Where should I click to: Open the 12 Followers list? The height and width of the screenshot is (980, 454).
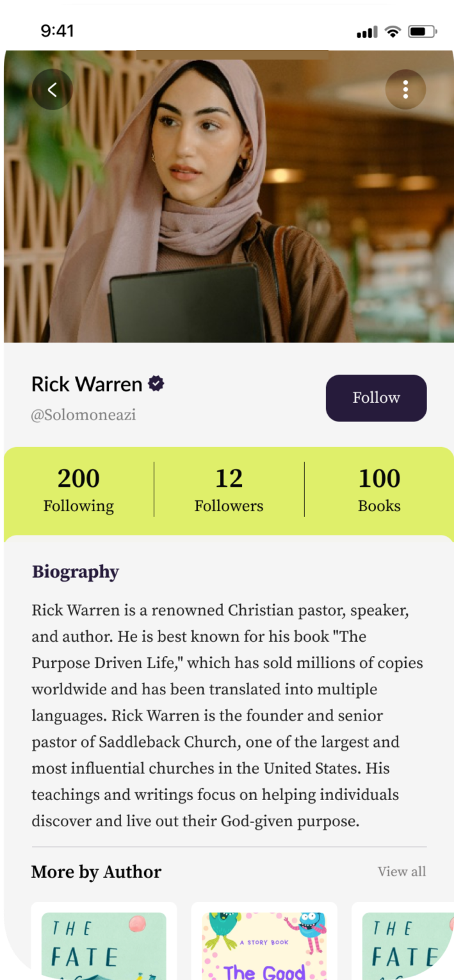[x=229, y=489]
